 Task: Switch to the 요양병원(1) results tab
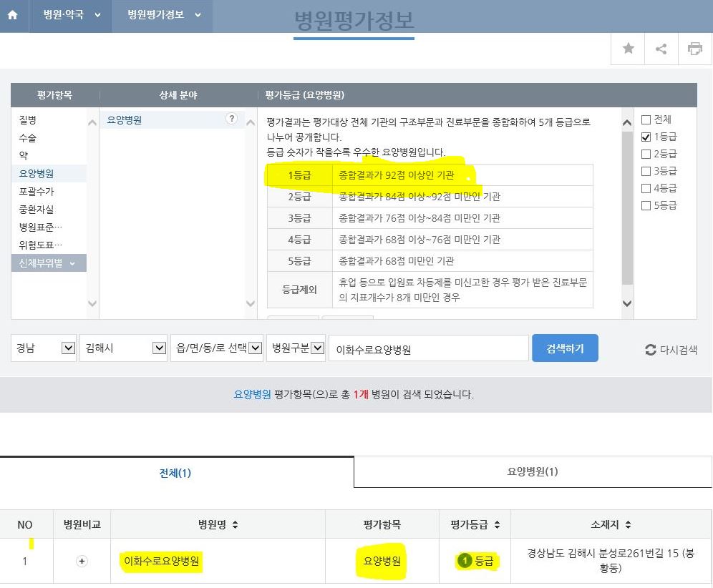tap(533, 471)
